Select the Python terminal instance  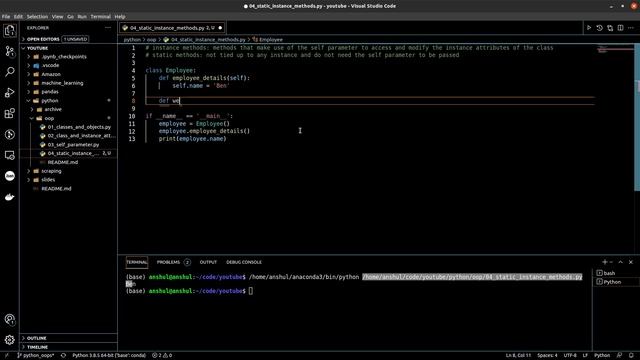point(612,282)
